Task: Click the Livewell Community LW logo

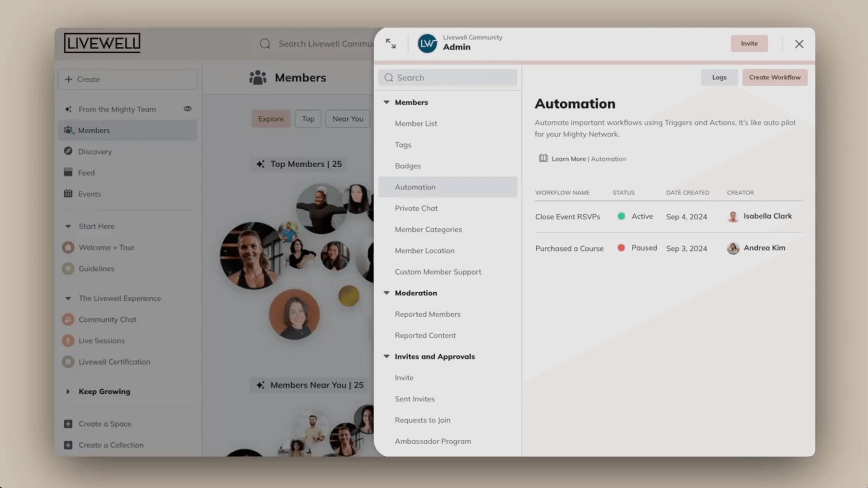Action: point(427,43)
